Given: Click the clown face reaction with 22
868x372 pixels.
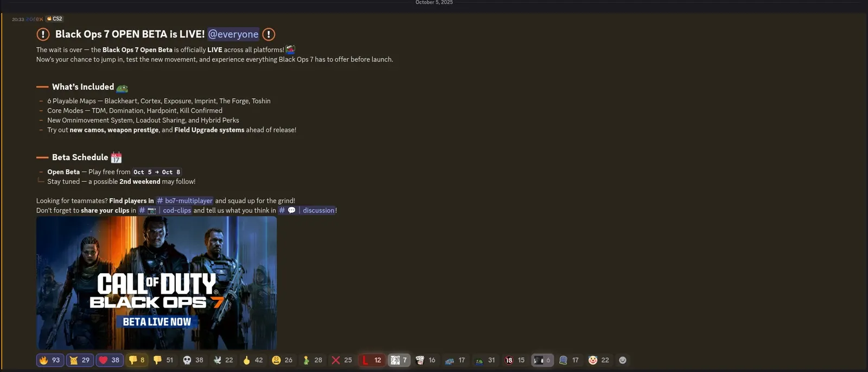Looking at the screenshot, I should [x=599, y=360].
